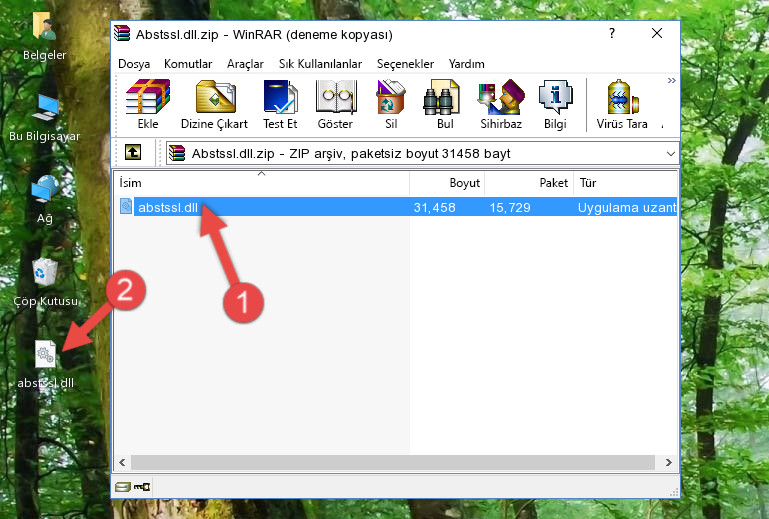Screen dimensions: 769x519
Task: Open the Araçlar menu
Action: [245, 64]
